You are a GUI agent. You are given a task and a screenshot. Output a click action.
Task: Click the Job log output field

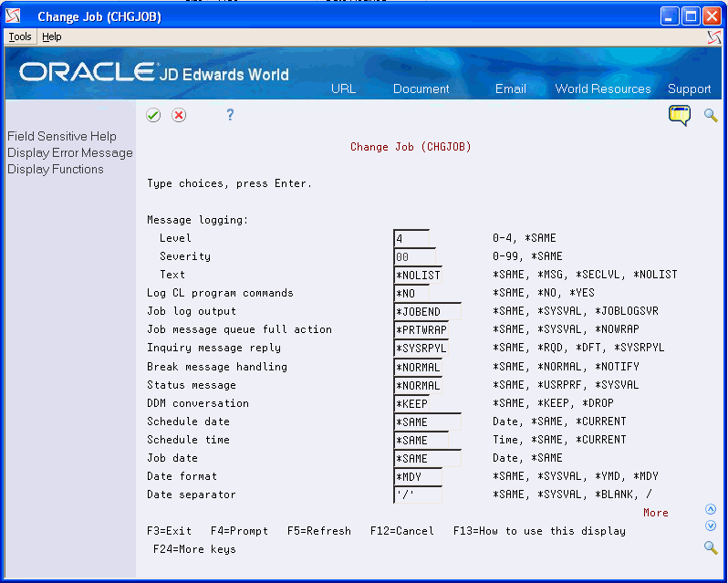(x=427, y=311)
